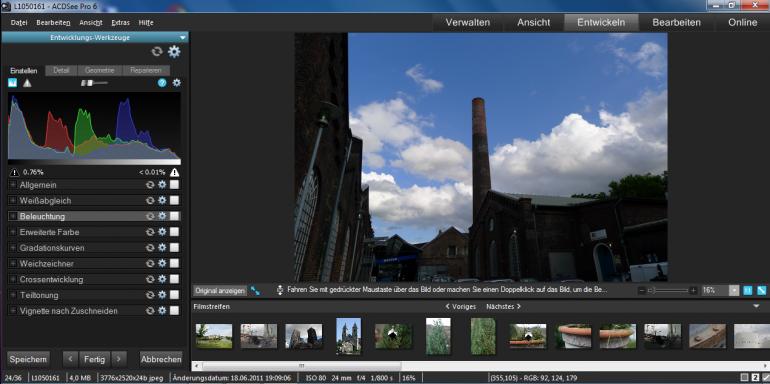
Task: Open the Verwalten mode tab
Action: [468, 23]
